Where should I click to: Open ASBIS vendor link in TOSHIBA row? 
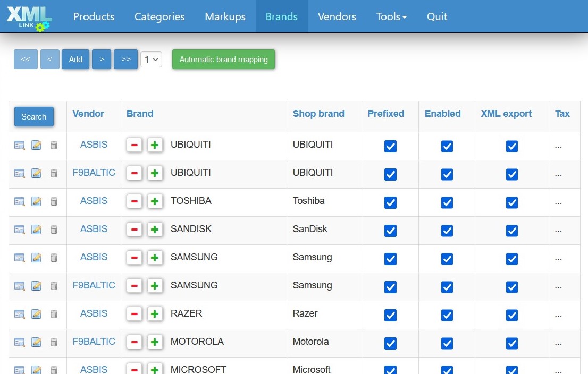point(94,200)
